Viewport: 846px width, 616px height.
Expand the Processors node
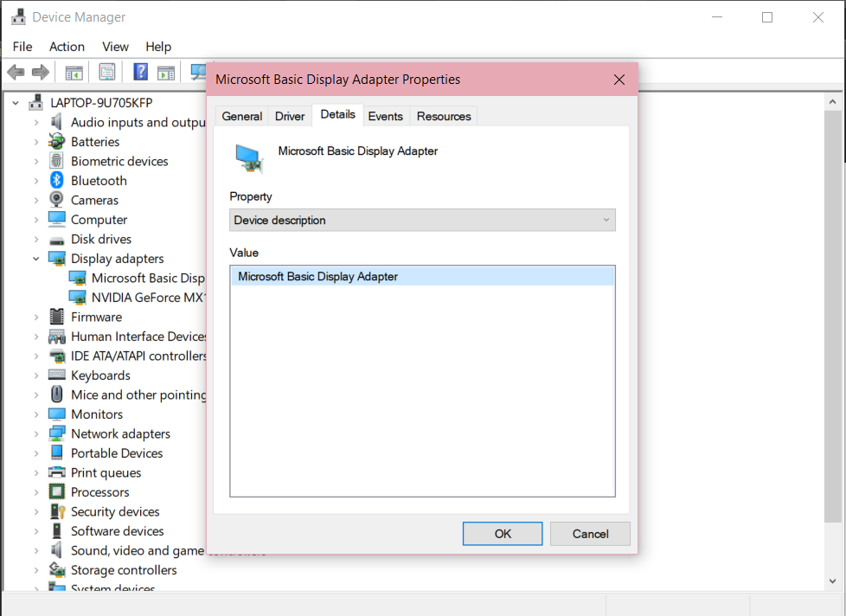tap(36, 492)
